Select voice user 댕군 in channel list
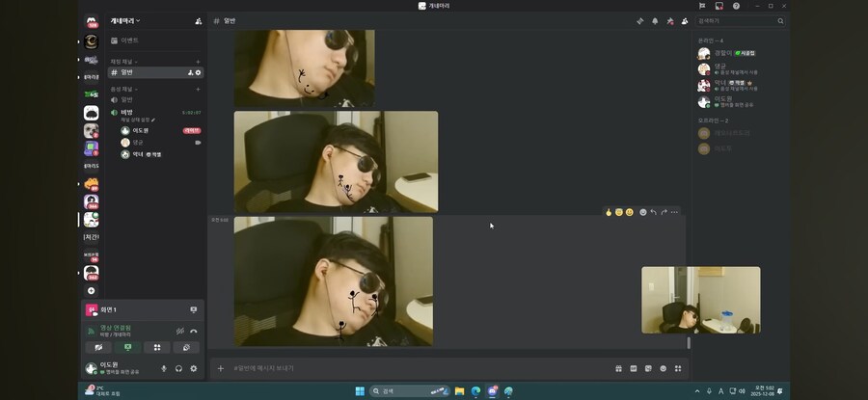The height and width of the screenshot is (400, 868). [160, 143]
